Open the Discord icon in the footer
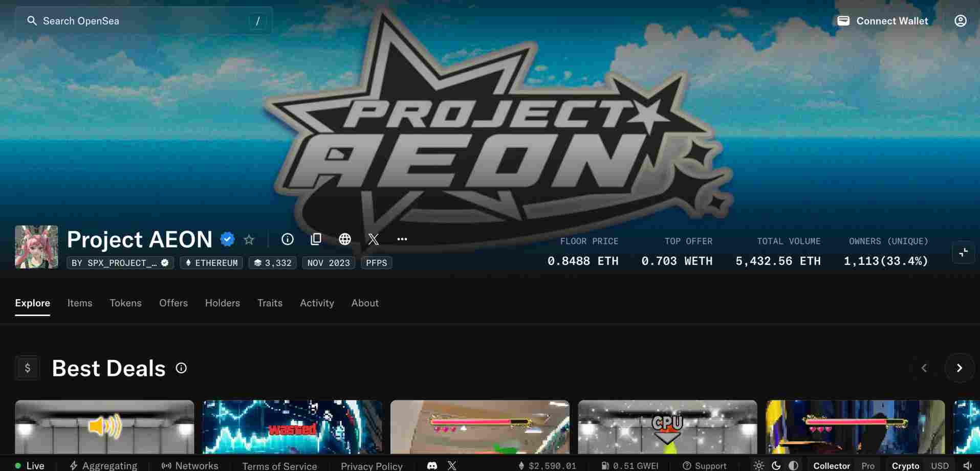Screen dimensions: 980x471 point(432,465)
